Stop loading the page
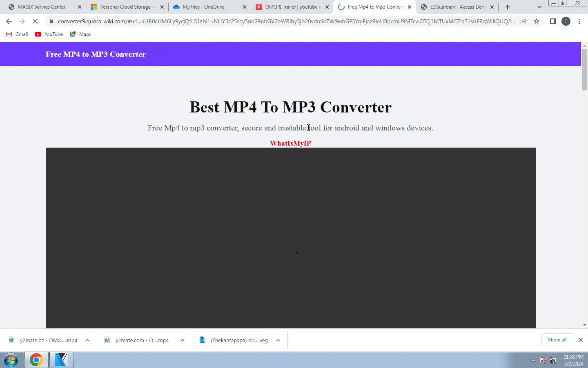This screenshot has width=588, height=368. click(x=35, y=21)
